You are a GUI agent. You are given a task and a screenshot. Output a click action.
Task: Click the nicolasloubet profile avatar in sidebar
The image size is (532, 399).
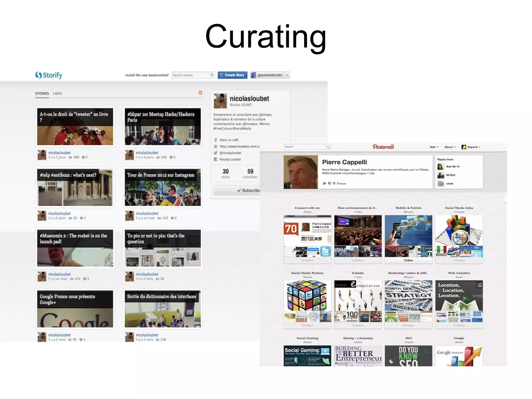coord(220,101)
